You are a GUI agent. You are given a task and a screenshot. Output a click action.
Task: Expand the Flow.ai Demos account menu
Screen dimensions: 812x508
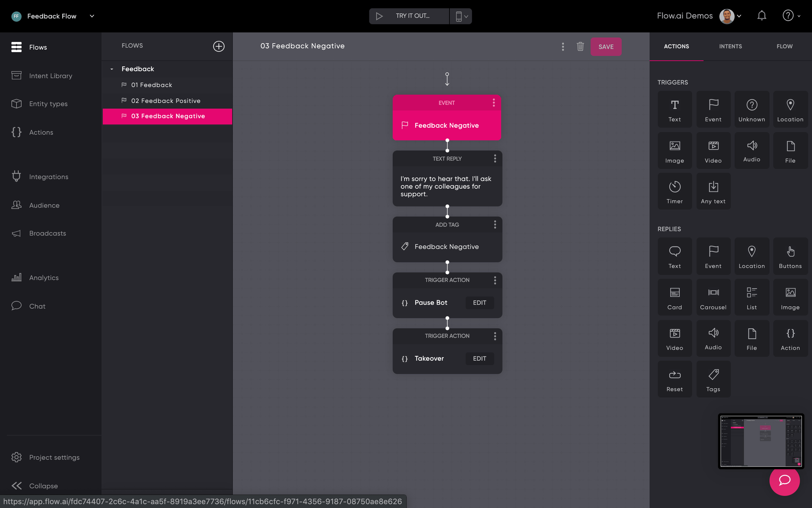point(739,16)
